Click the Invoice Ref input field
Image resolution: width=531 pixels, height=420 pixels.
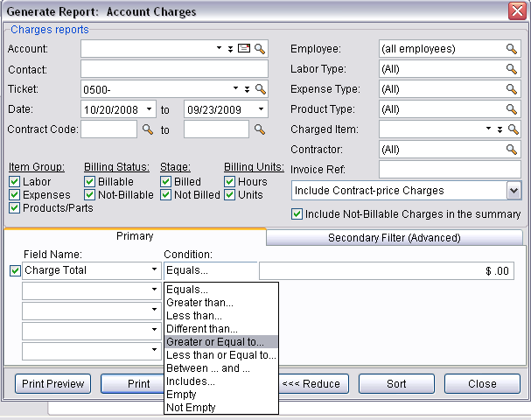point(450,170)
